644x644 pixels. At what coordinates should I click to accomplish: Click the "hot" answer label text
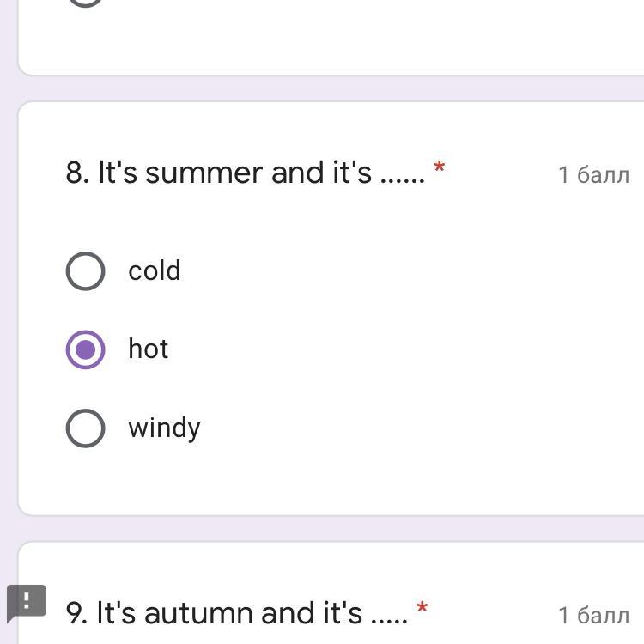tap(149, 349)
